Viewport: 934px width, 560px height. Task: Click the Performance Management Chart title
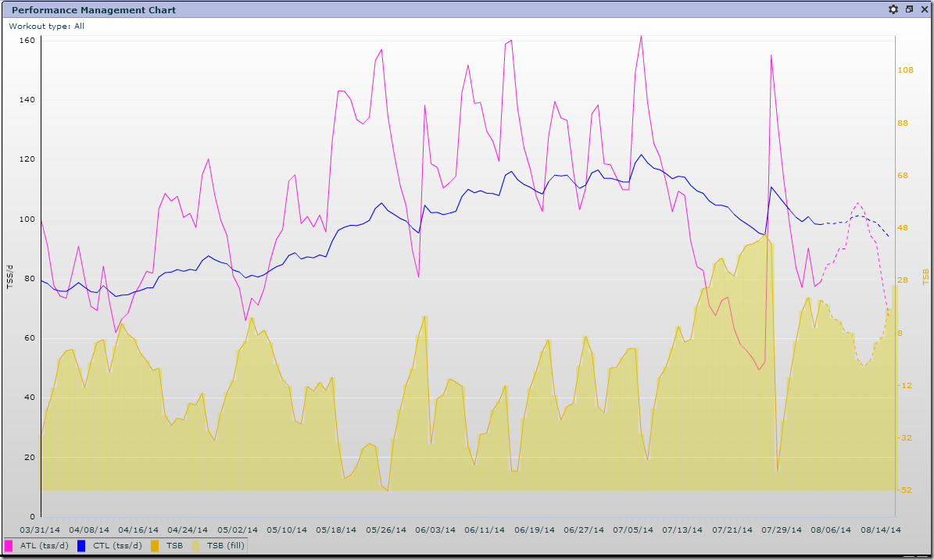pos(93,10)
